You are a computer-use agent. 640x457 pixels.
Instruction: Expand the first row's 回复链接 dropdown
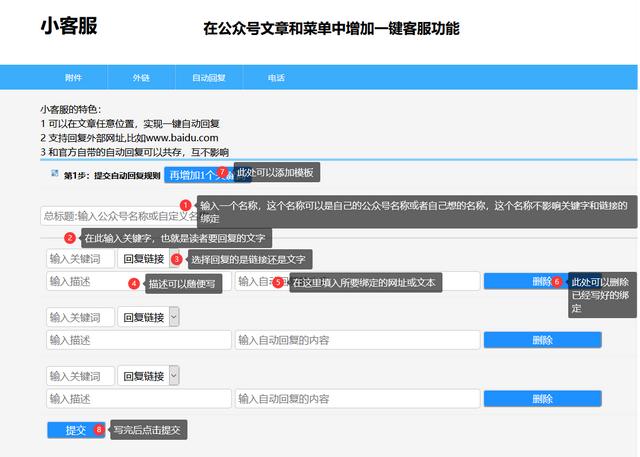coord(146,259)
